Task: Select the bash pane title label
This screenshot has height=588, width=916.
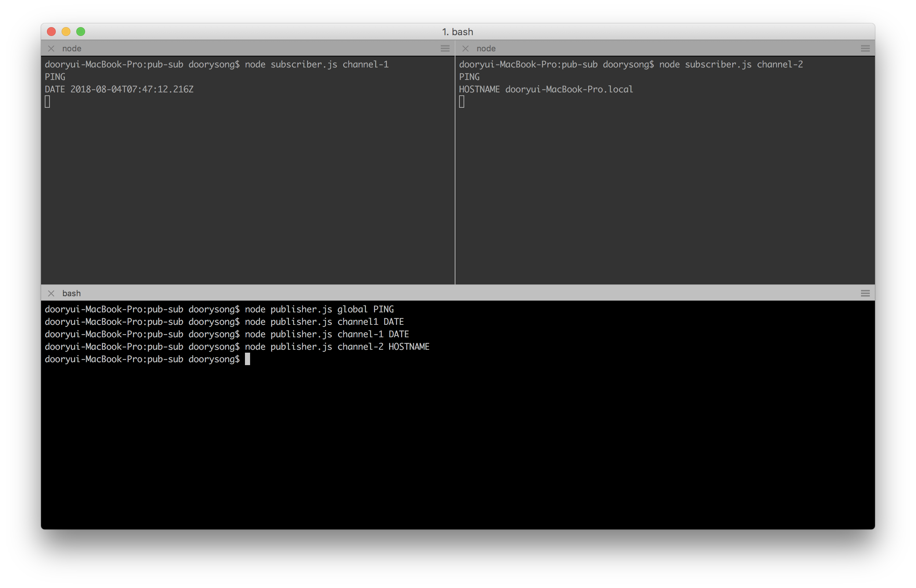Action: click(x=72, y=293)
